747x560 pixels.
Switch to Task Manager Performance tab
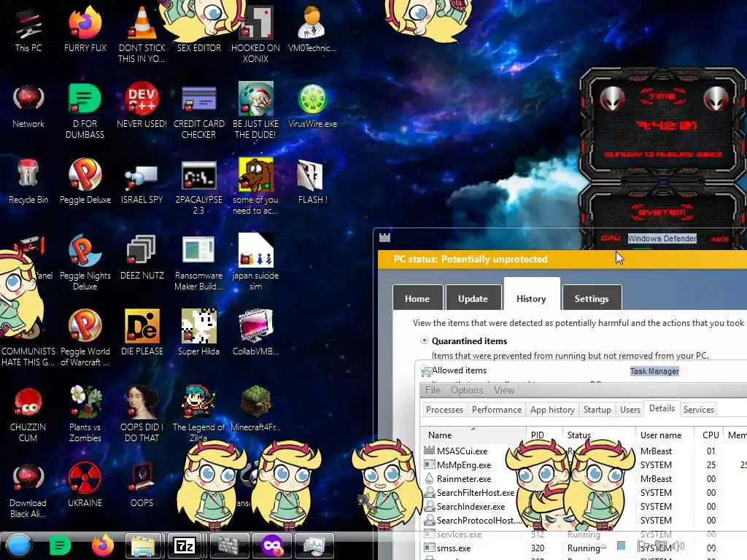tap(496, 410)
